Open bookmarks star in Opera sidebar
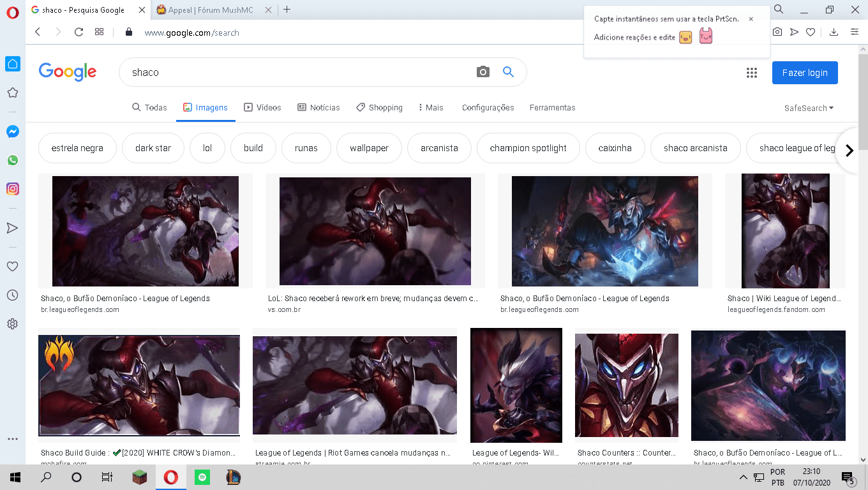Screen dimensions: 868x490 [x=13, y=93]
